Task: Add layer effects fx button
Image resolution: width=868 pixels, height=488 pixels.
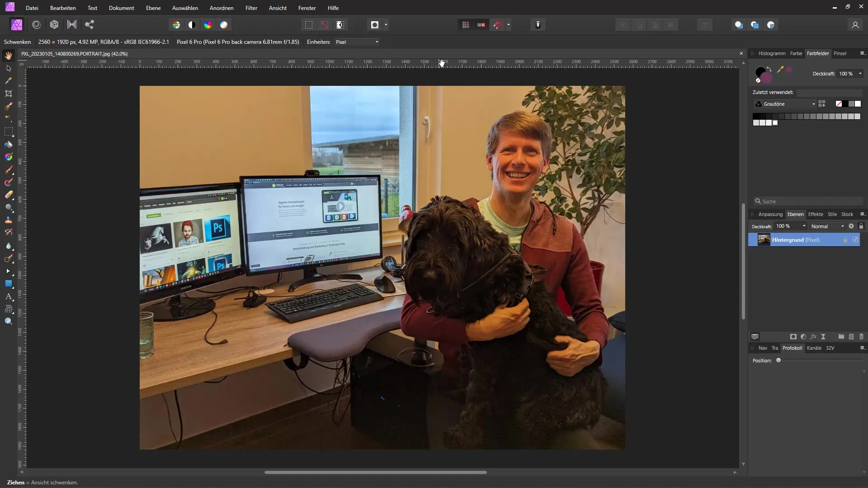Action: tap(813, 337)
